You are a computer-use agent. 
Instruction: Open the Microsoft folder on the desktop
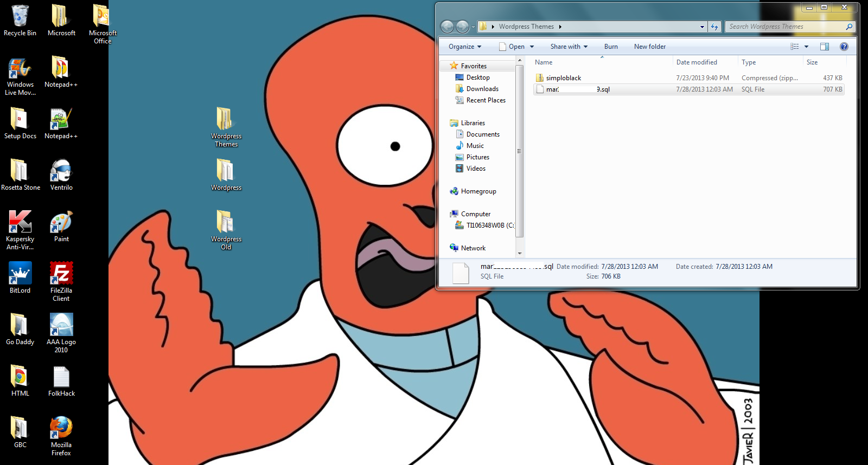(x=61, y=21)
